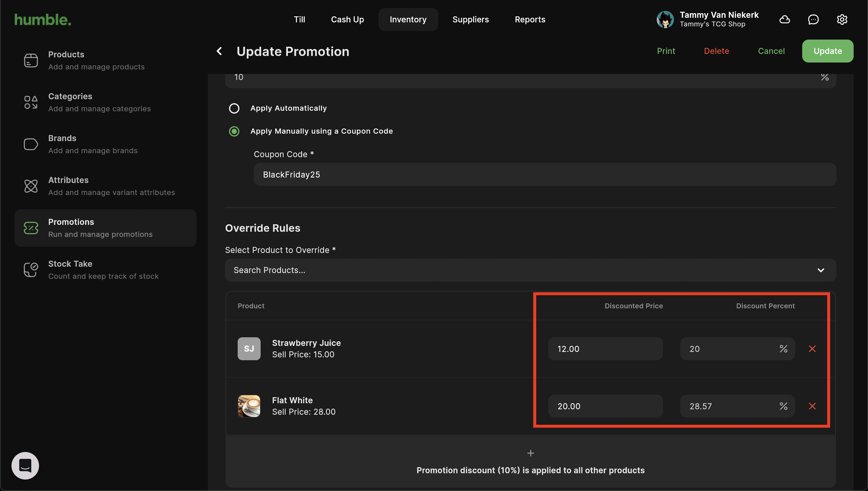Click the back arrow beside Update Promotion
The height and width of the screenshot is (491, 868).
(219, 51)
